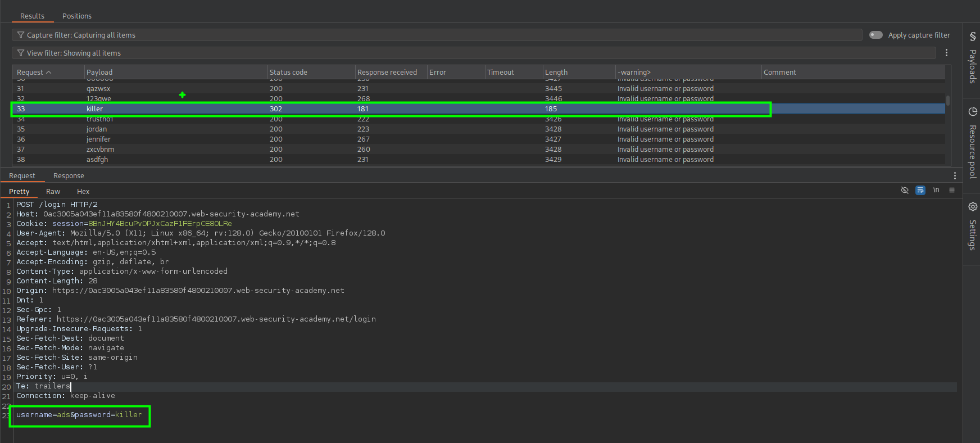
Task: Enable the Apply capture filter switch
Action: point(875,35)
